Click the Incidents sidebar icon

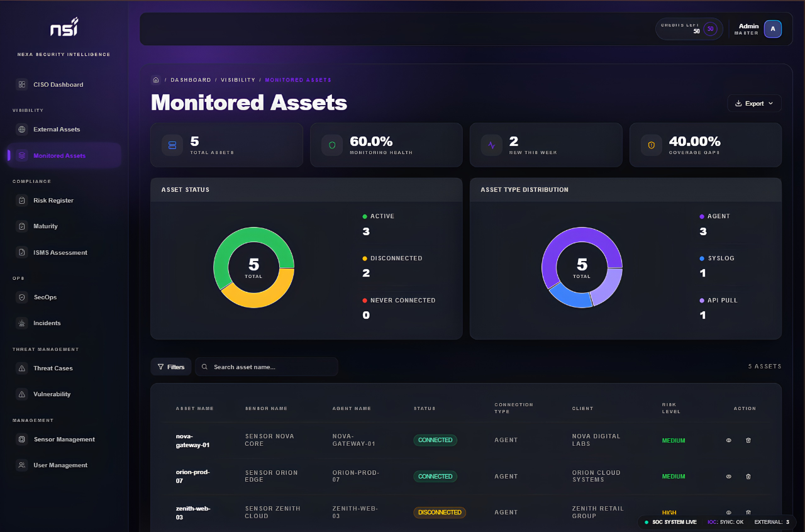22,323
